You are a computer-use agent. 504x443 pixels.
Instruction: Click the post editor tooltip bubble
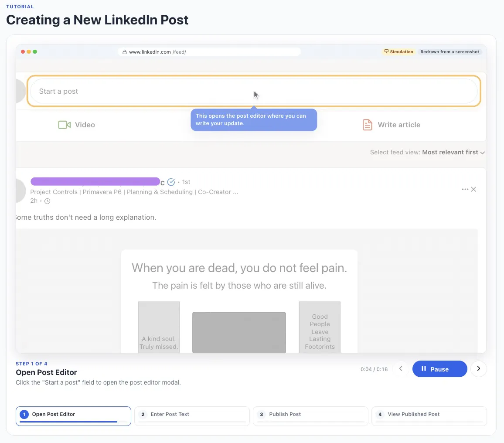tap(254, 119)
